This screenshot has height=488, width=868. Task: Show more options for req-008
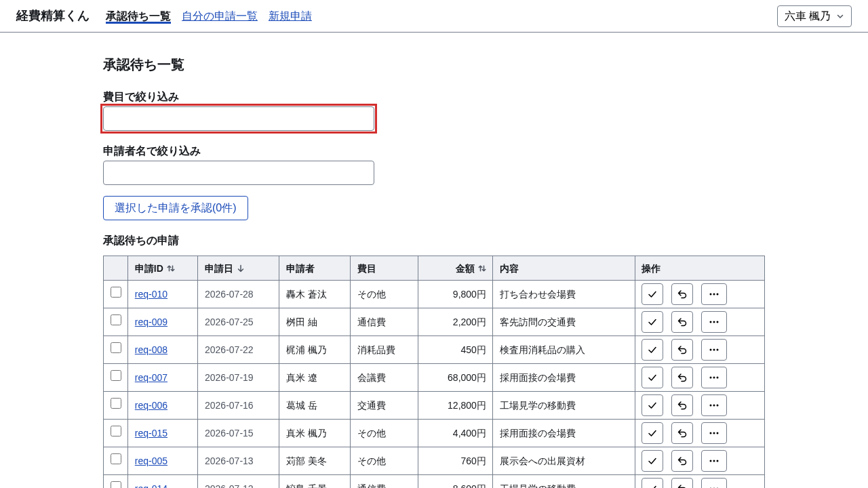click(x=714, y=350)
